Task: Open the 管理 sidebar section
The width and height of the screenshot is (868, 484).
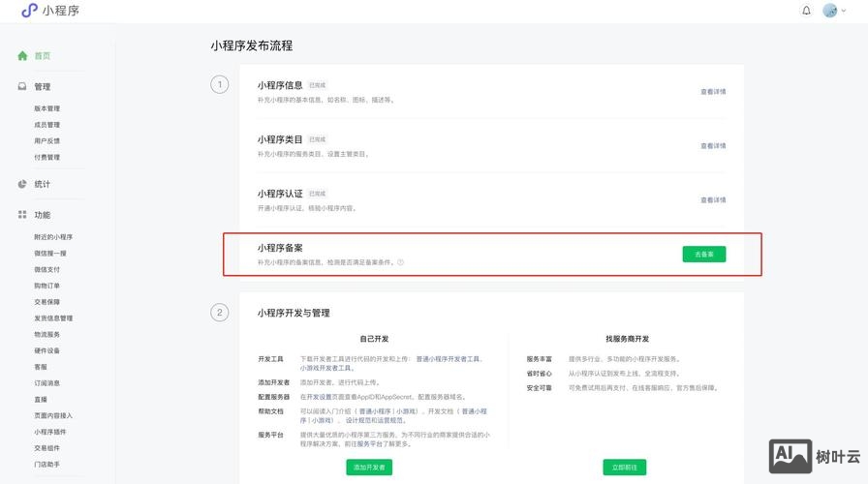Action: [x=42, y=86]
